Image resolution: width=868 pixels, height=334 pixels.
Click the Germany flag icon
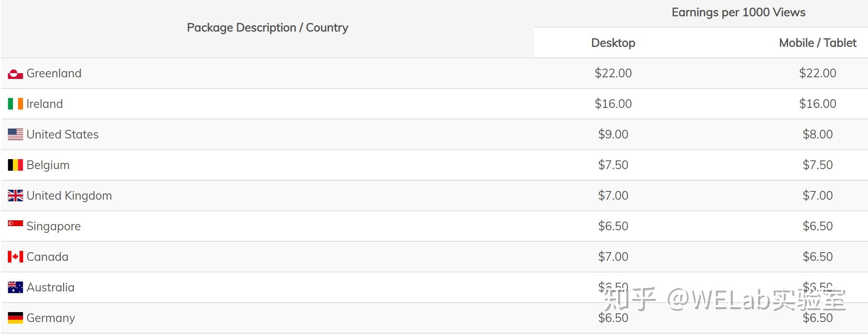coord(15,318)
